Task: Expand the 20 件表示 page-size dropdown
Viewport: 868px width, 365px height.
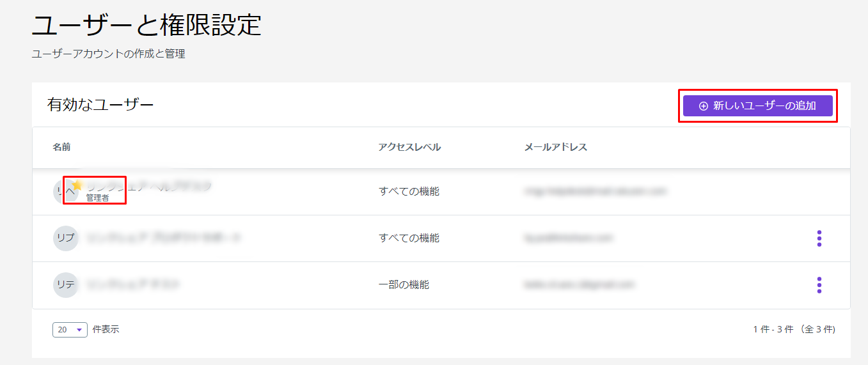Action: click(70, 330)
